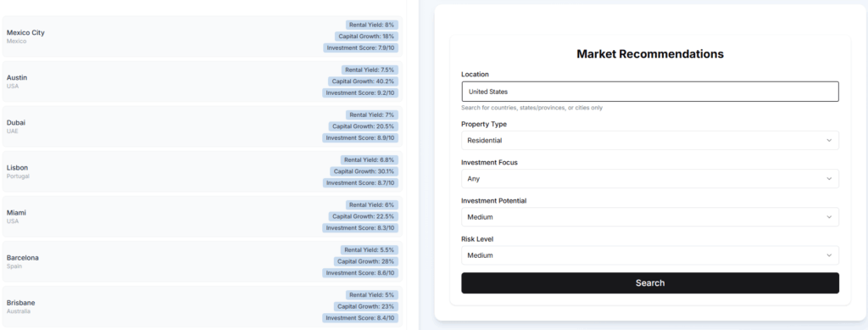
Task: Click the Capital Growth: 20.5% badge
Action: click(363, 126)
